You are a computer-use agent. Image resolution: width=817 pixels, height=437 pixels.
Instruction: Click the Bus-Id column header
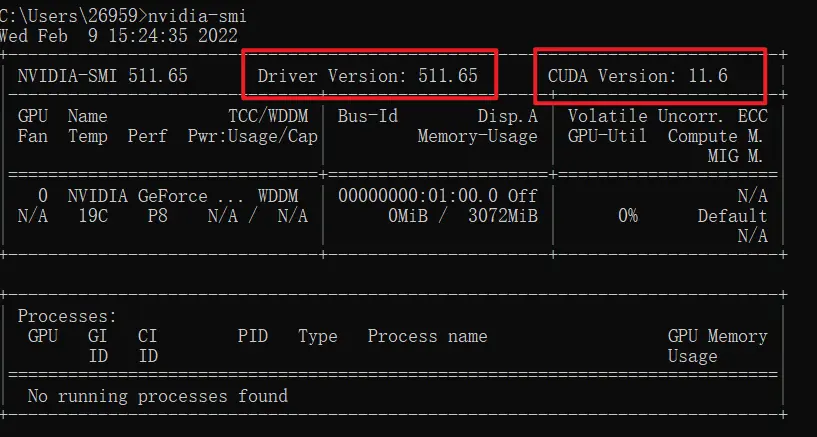[x=368, y=116]
